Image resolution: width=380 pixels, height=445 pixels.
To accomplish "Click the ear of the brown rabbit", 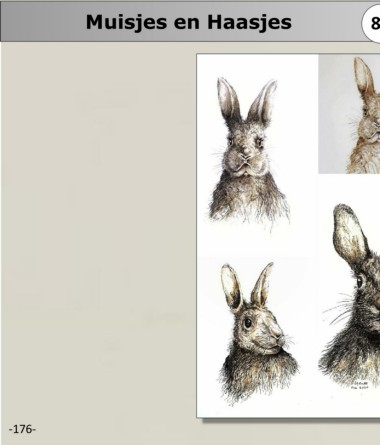I will (364, 77).
